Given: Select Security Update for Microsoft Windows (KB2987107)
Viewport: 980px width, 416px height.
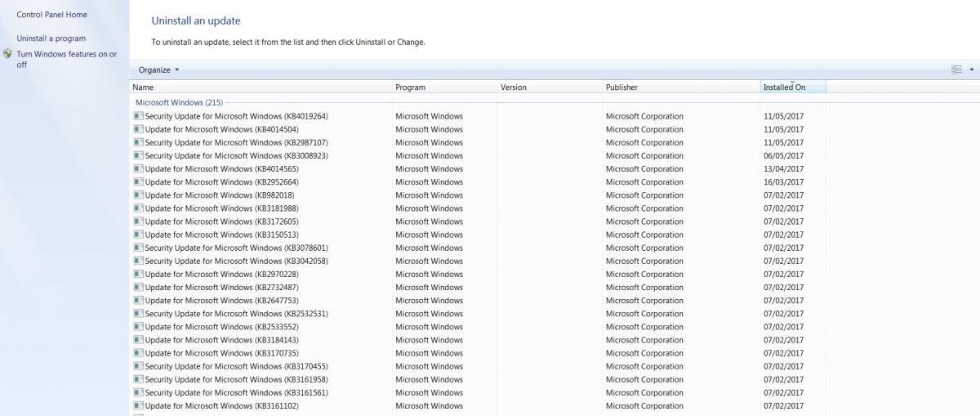Looking at the screenshot, I should 236,142.
